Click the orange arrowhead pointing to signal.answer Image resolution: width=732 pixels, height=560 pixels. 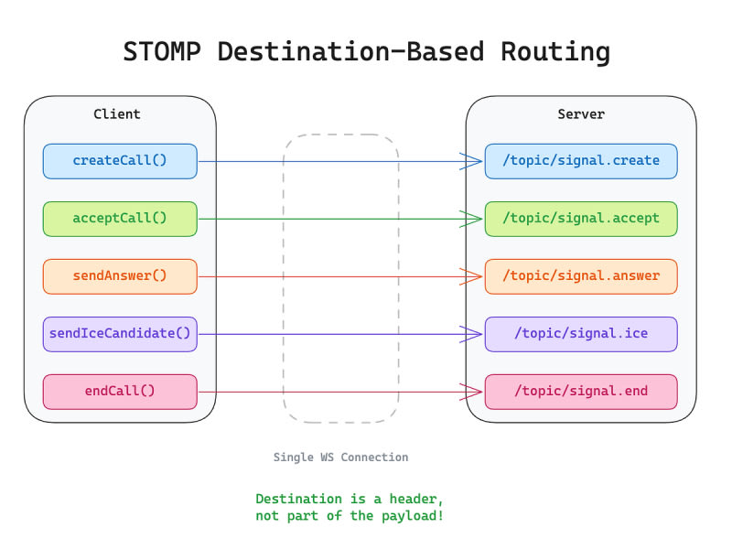click(x=472, y=276)
